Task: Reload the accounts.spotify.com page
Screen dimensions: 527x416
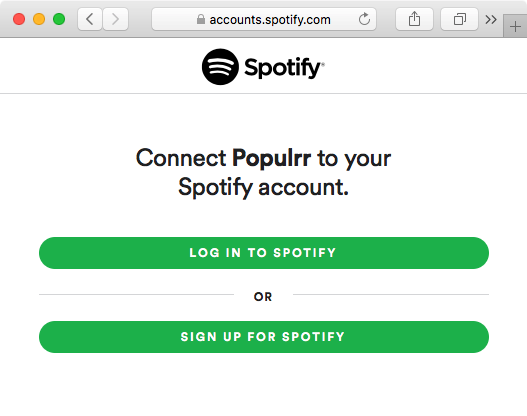Action: click(364, 19)
